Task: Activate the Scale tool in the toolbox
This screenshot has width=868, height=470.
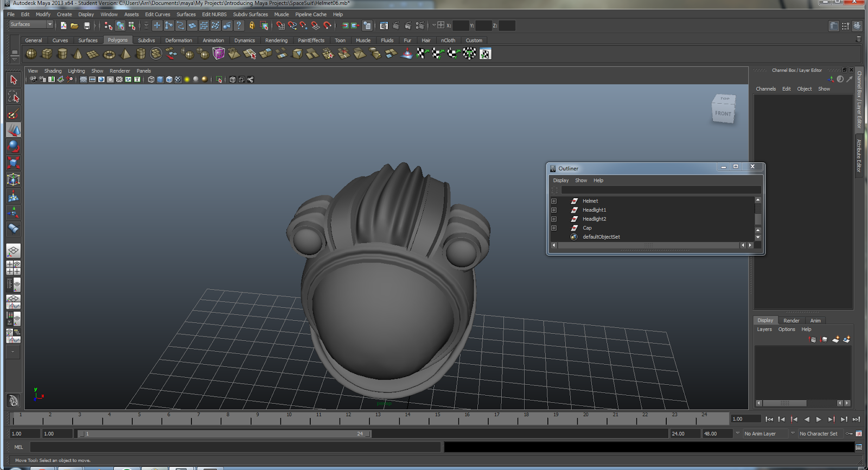Action: coord(14,163)
